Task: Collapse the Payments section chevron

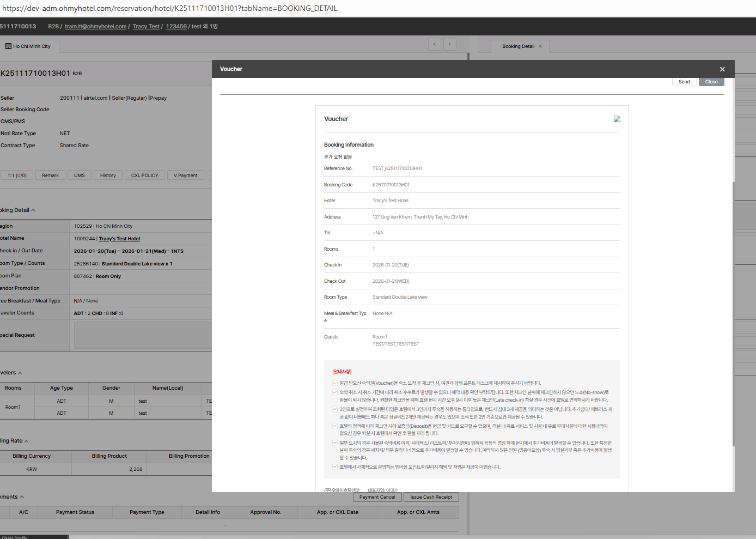Action: (22, 497)
